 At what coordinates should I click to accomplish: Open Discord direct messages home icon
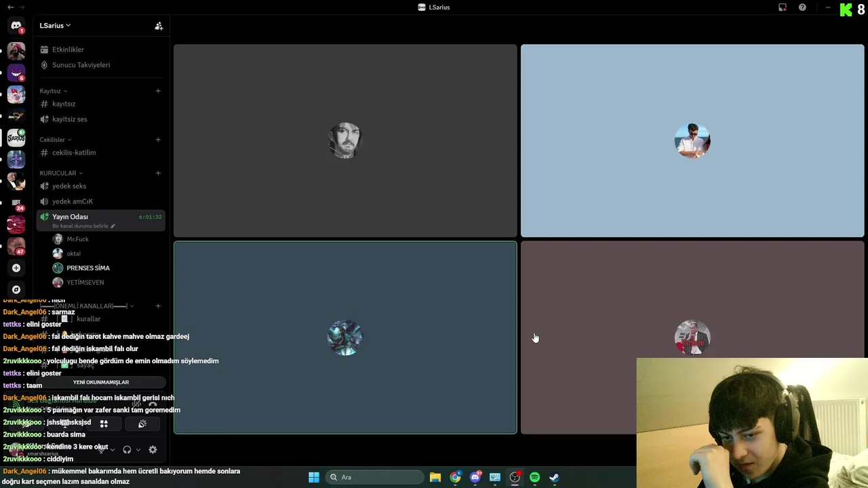coord(16,26)
